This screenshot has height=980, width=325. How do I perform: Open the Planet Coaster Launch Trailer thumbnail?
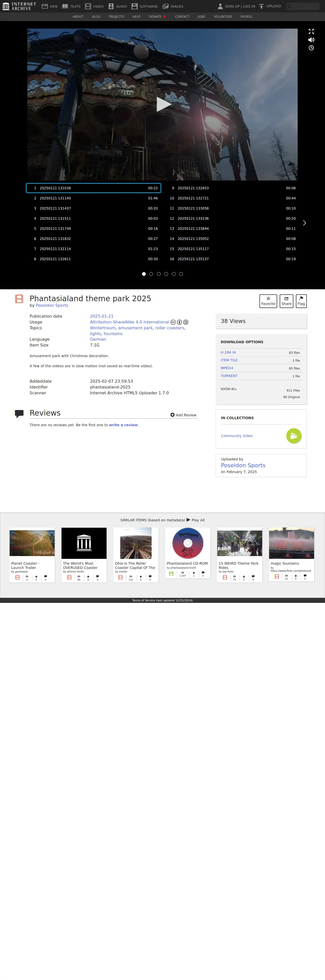32,543
